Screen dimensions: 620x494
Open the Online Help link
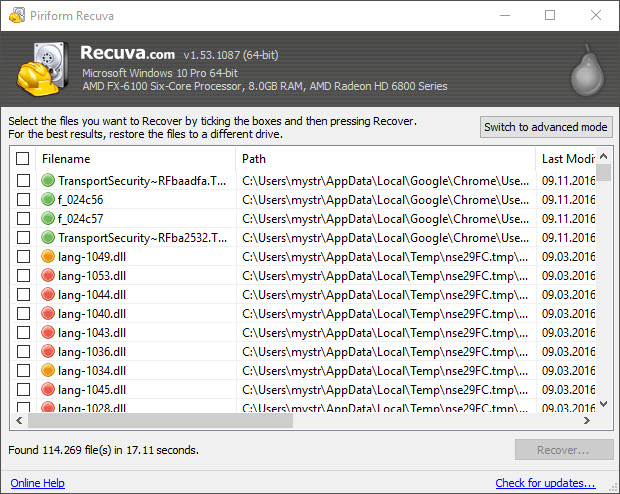pyautogui.click(x=37, y=483)
